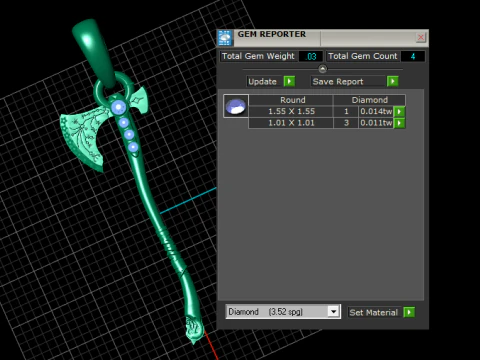Click the GEM REPORTER title bar text
The image size is (480, 360).
[x=271, y=34]
